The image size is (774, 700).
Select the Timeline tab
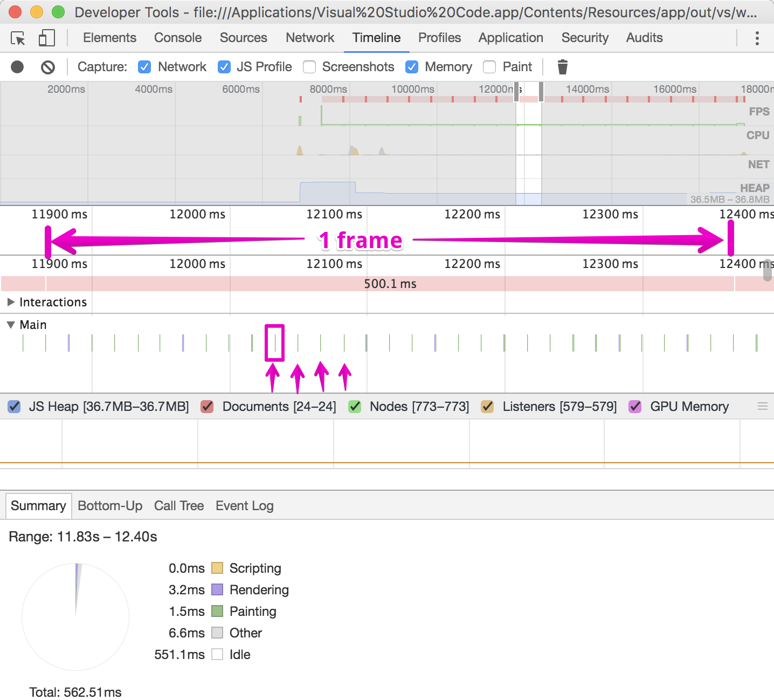click(376, 38)
